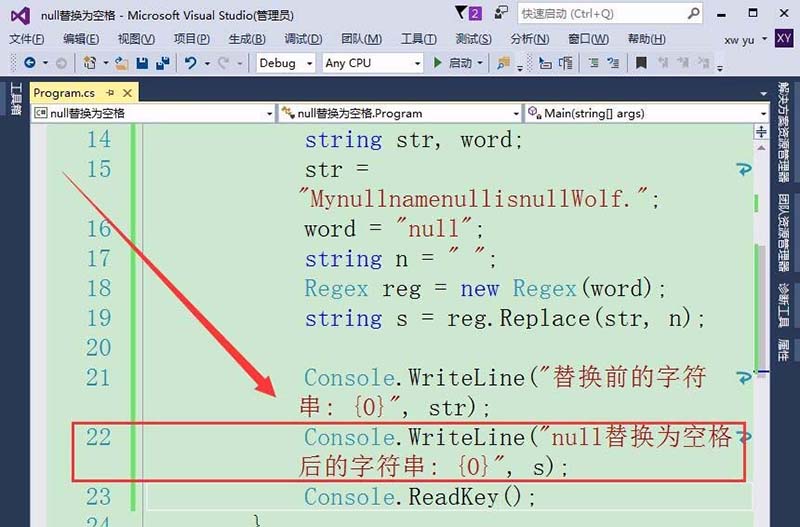Click the Save All toolbar icon
The image size is (800, 527).
click(x=163, y=63)
